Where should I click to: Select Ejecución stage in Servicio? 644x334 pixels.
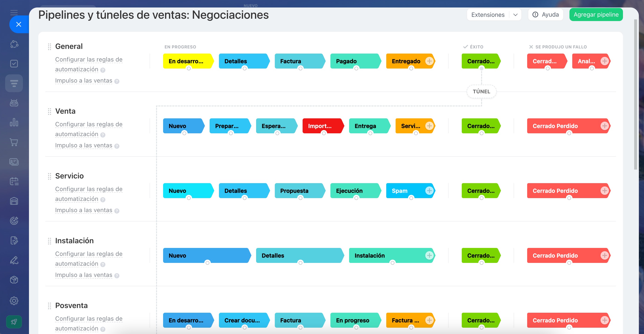tap(356, 191)
